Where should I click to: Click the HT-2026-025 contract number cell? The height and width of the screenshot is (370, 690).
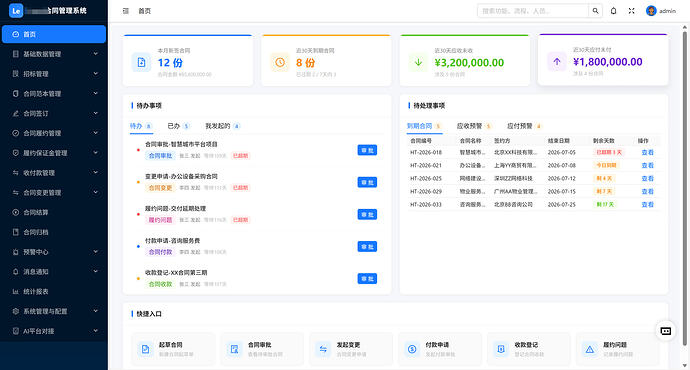426,179
